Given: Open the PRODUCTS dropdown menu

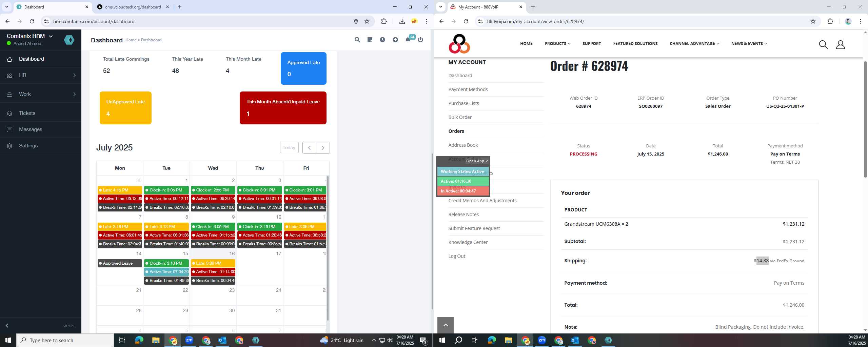Looking at the screenshot, I should coord(557,44).
